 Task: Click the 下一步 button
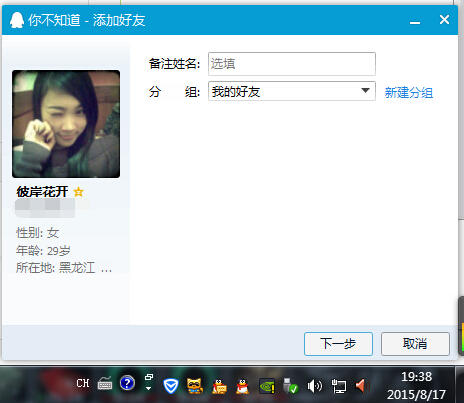pyautogui.click(x=338, y=344)
